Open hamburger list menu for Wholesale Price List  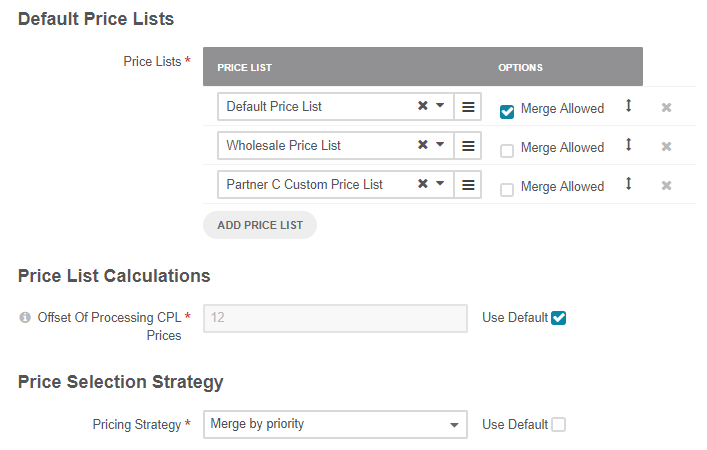point(467,146)
